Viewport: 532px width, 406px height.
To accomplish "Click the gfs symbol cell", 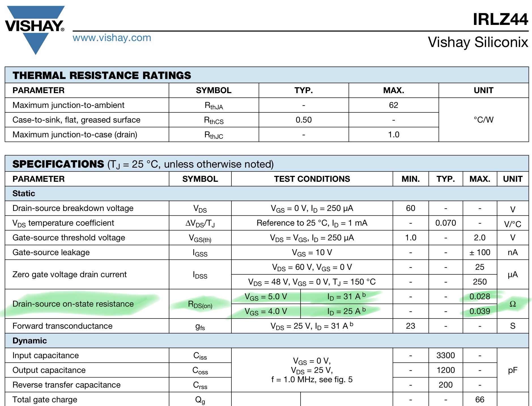I will (200, 326).
